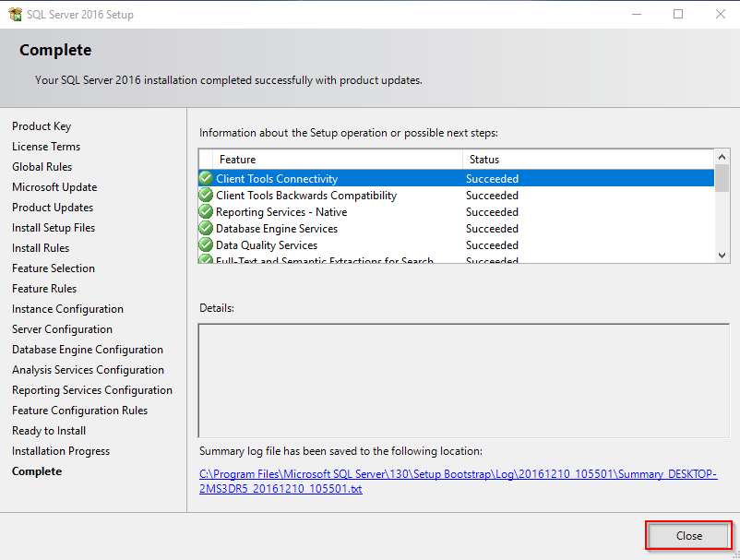This screenshot has width=740, height=560.
Task: Click Feature Rules step in sidebar
Action: click(44, 288)
